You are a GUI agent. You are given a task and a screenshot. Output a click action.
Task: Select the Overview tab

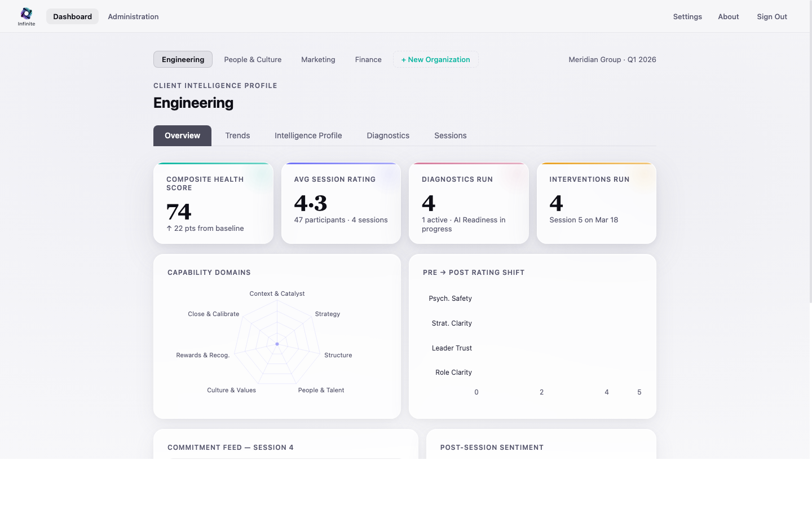coord(182,135)
